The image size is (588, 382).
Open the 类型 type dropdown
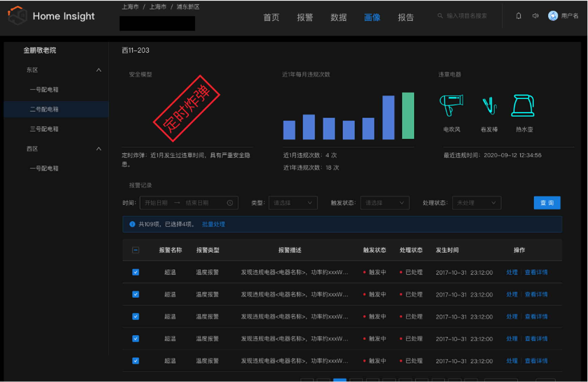coord(293,203)
